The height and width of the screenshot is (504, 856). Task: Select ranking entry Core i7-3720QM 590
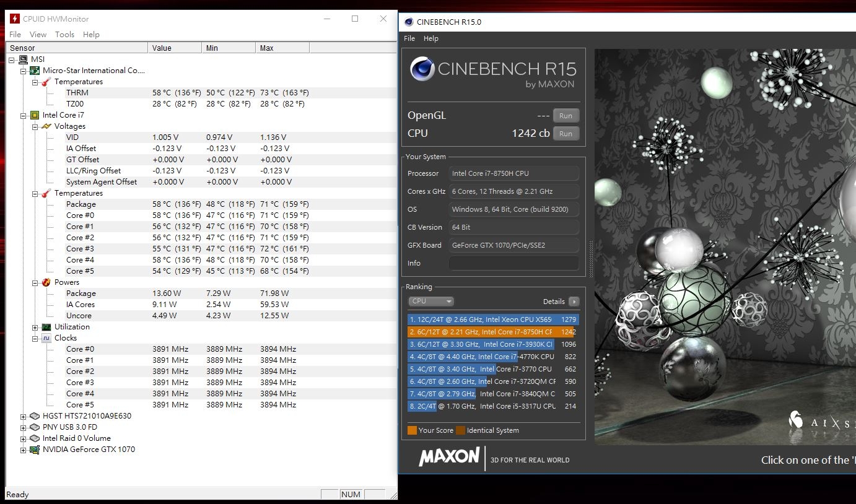pyautogui.click(x=493, y=381)
